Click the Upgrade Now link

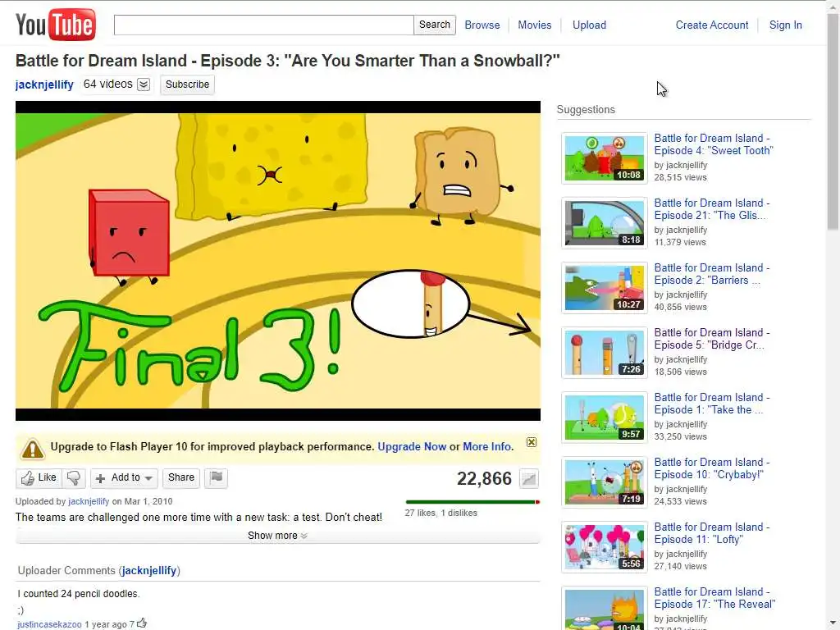pos(412,447)
